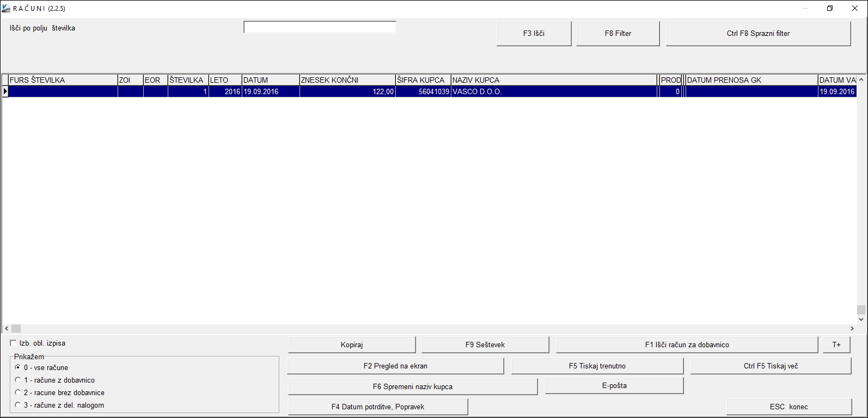Click the horizontal scrollbar left arrow
The image size is (868, 418).
pos(7,329)
